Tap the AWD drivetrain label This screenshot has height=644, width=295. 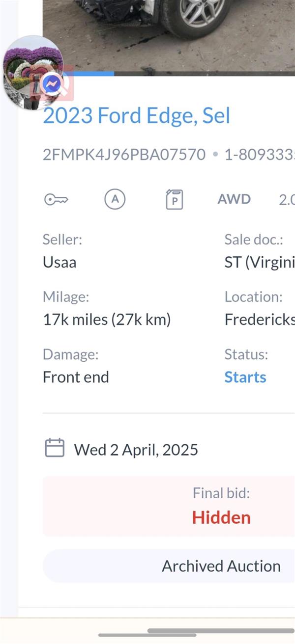coord(234,199)
